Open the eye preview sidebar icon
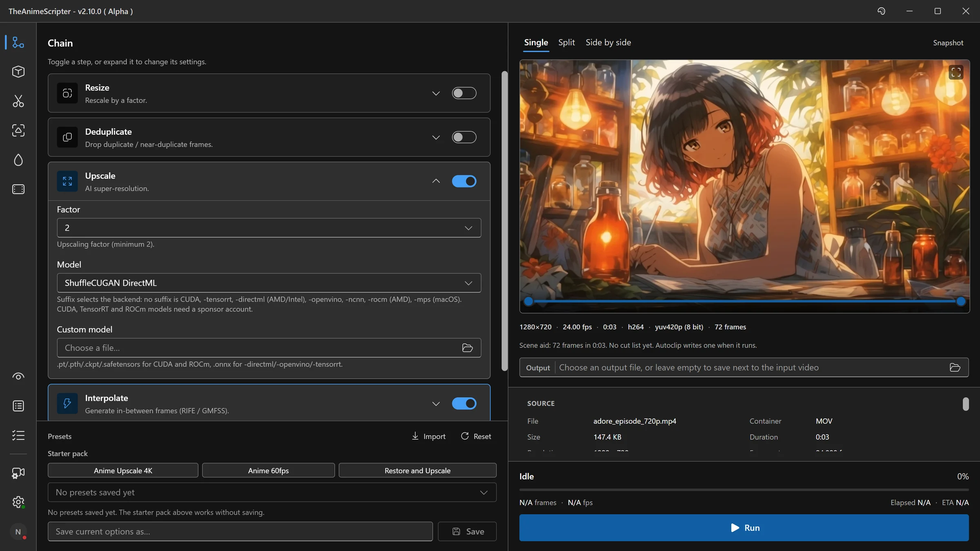This screenshot has width=980, height=551. pyautogui.click(x=18, y=376)
